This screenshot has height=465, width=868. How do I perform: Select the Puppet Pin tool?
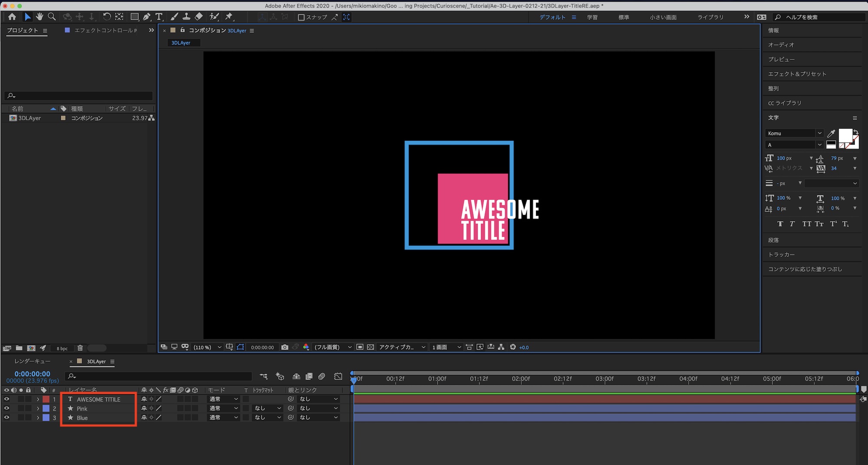click(x=229, y=17)
